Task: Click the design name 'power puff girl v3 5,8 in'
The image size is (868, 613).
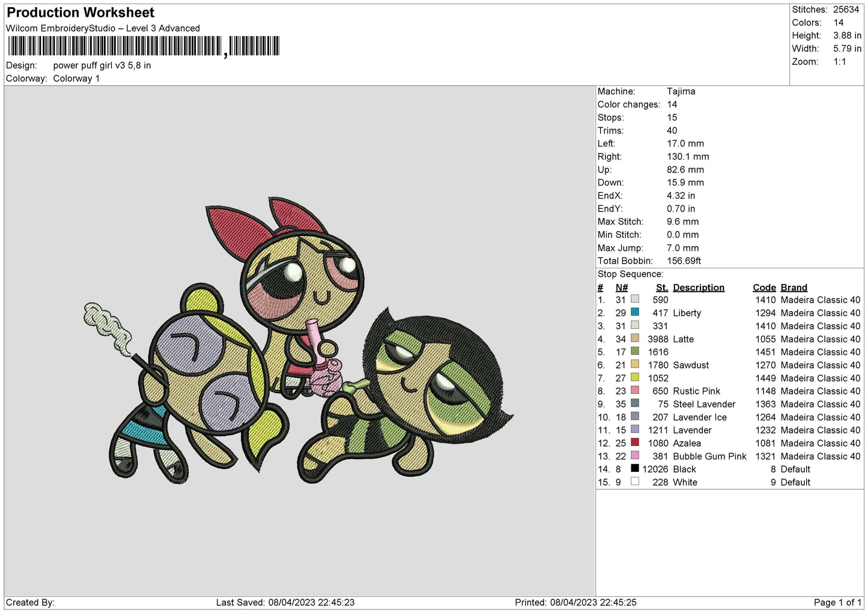Action: coord(102,65)
